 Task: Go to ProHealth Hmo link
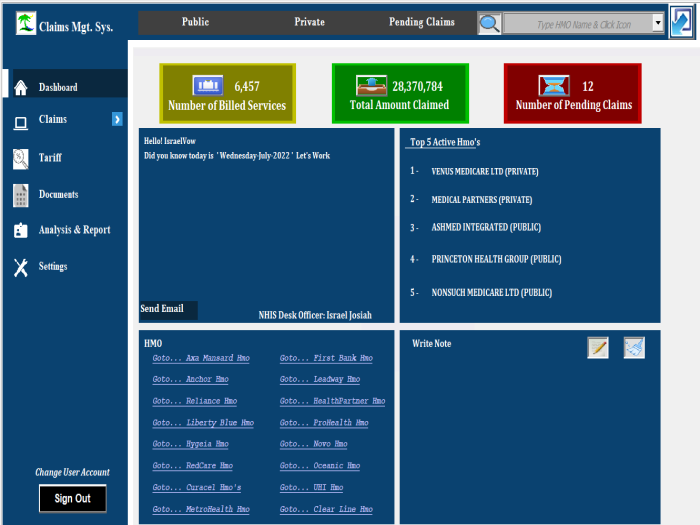pyautogui.click(x=324, y=423)
